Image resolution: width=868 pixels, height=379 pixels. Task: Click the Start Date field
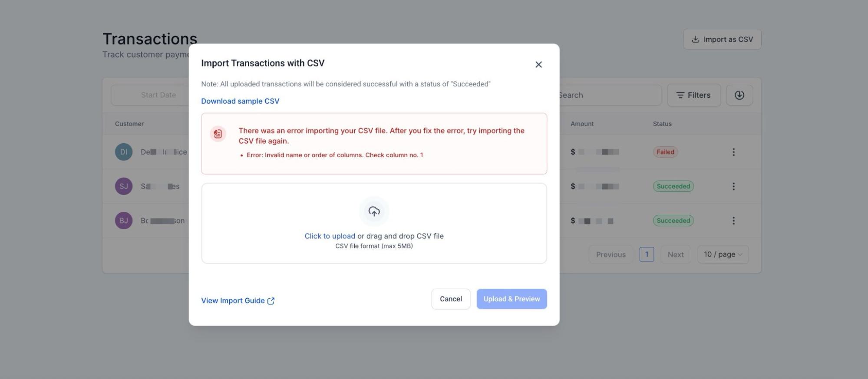click(158, 95)
